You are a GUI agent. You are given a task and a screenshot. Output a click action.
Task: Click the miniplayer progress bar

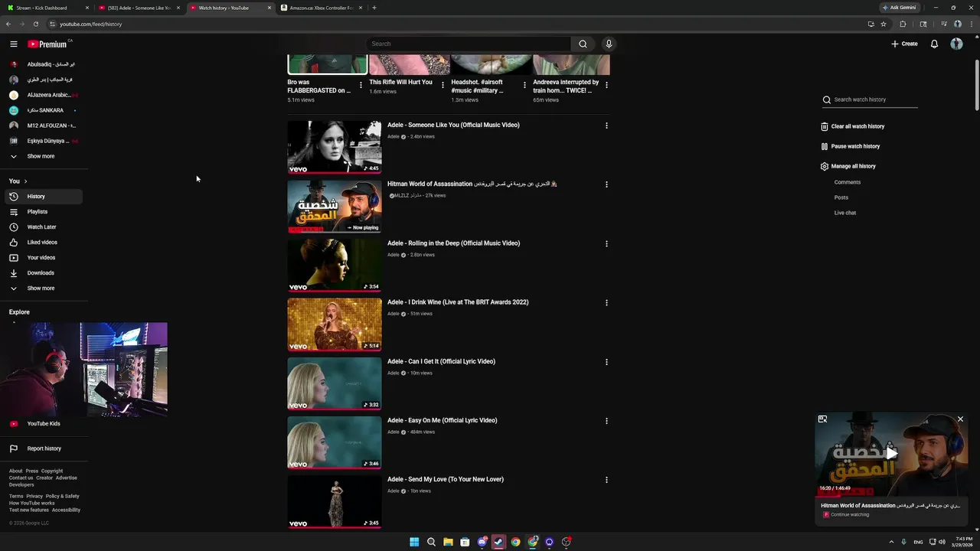tap(891, 496)
